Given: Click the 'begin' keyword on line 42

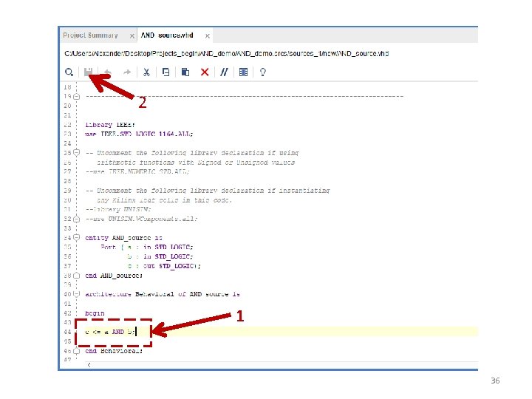Looking at the screenshot, I should click(95, 313).
